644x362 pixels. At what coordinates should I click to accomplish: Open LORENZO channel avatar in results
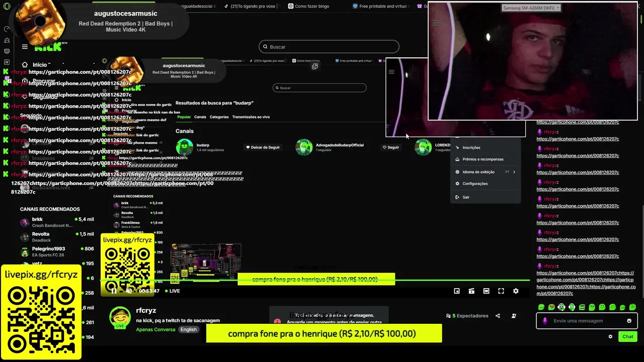coord(423,147)
